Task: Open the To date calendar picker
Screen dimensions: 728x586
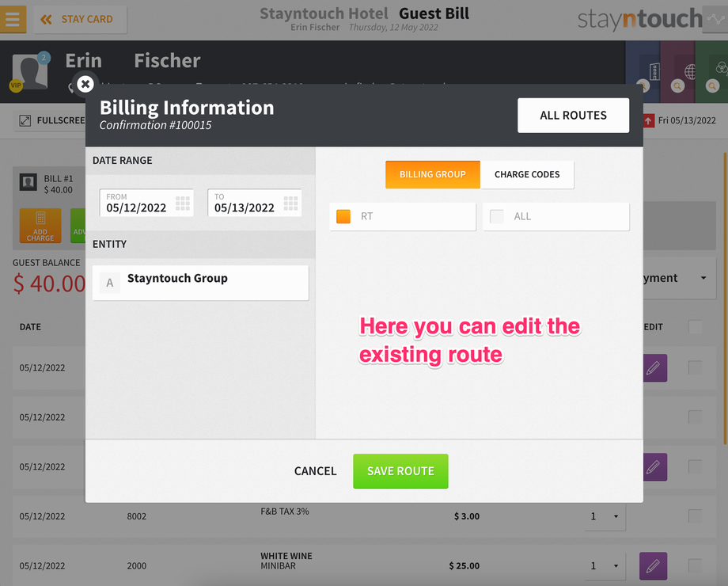Action: (x=290, y=203)
